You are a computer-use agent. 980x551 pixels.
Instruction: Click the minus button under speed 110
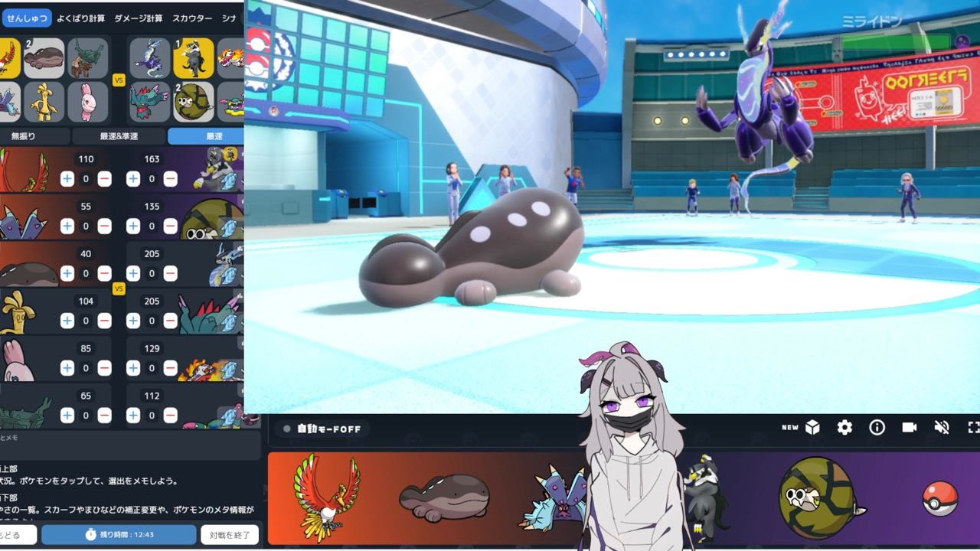coord(105,179)
